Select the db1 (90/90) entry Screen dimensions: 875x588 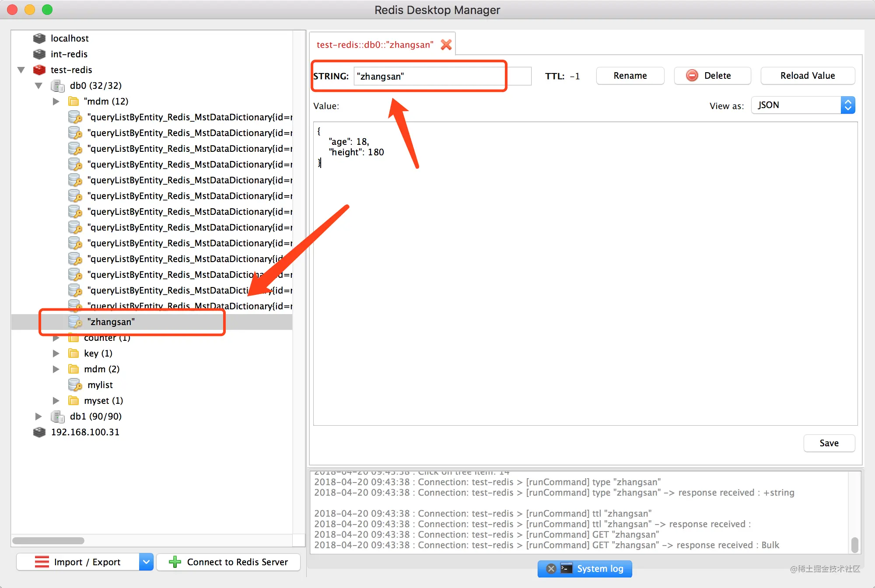coord(96,416)
